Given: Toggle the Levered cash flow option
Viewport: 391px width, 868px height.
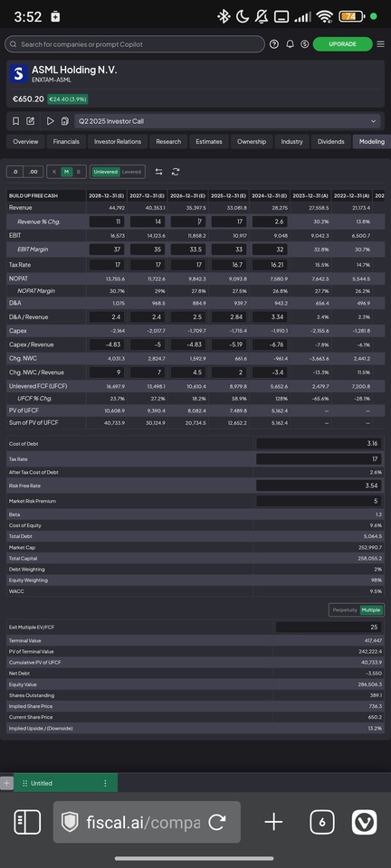Looking at the screenshot, I should (132, 172).
